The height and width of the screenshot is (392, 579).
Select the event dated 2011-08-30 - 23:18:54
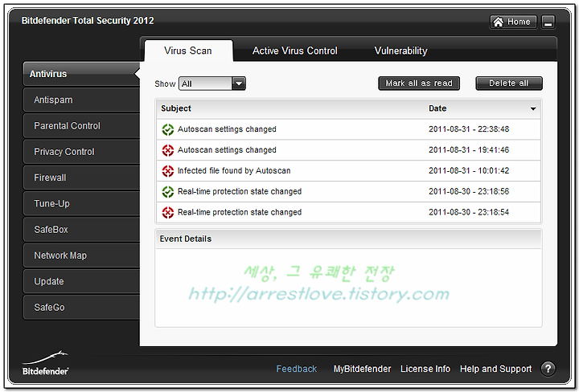[348, 212]
